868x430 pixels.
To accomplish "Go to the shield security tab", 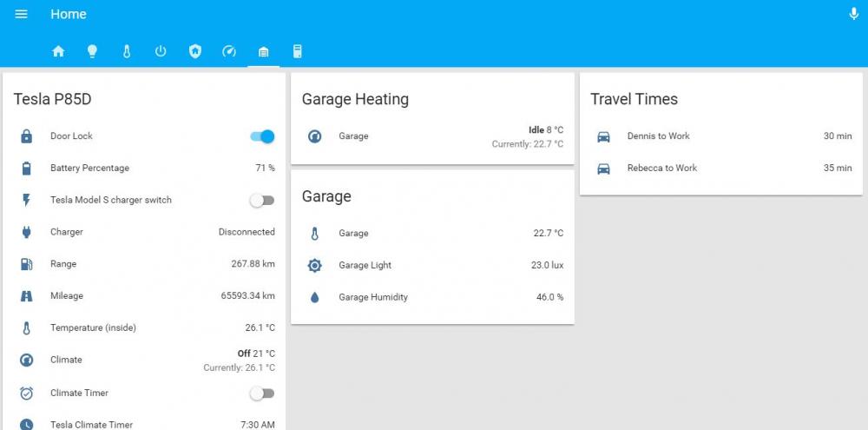I will (x=195, y=51).
